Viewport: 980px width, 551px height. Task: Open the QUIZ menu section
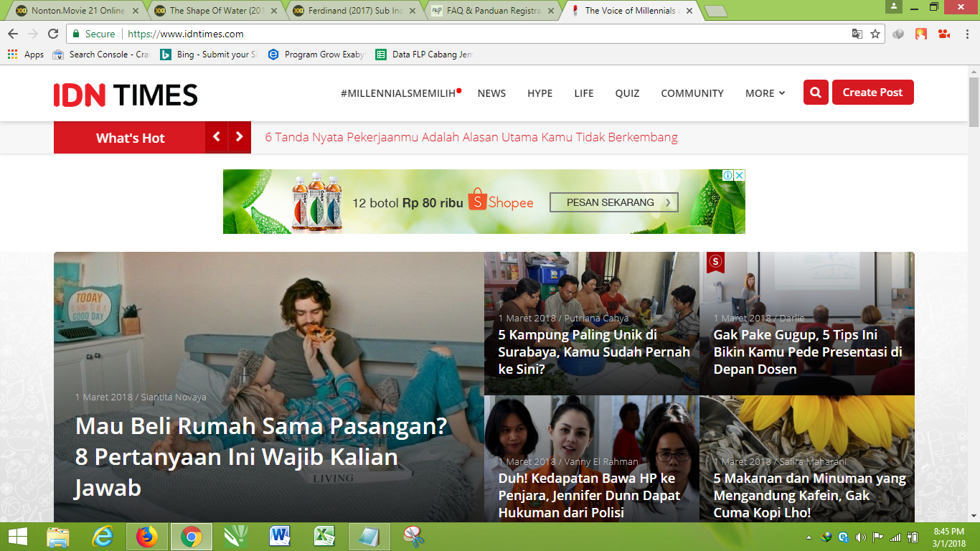click(627, 93)
